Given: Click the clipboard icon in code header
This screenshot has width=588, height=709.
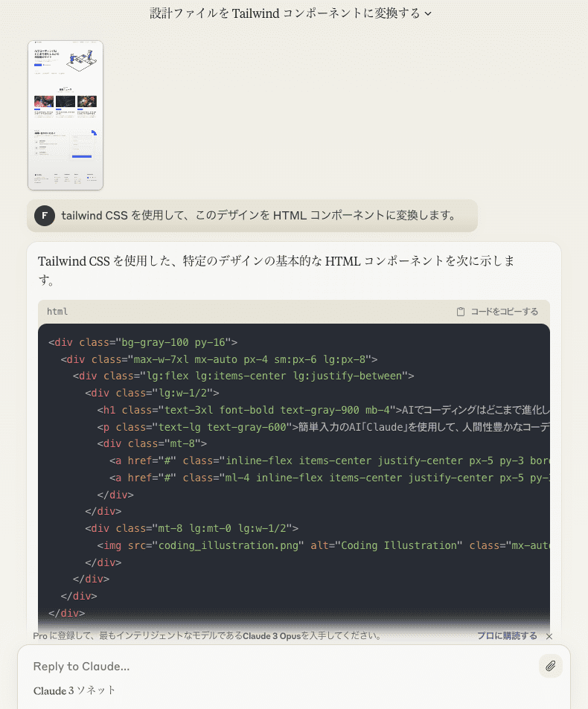Looking at the screenshot, I should [461, 312].
